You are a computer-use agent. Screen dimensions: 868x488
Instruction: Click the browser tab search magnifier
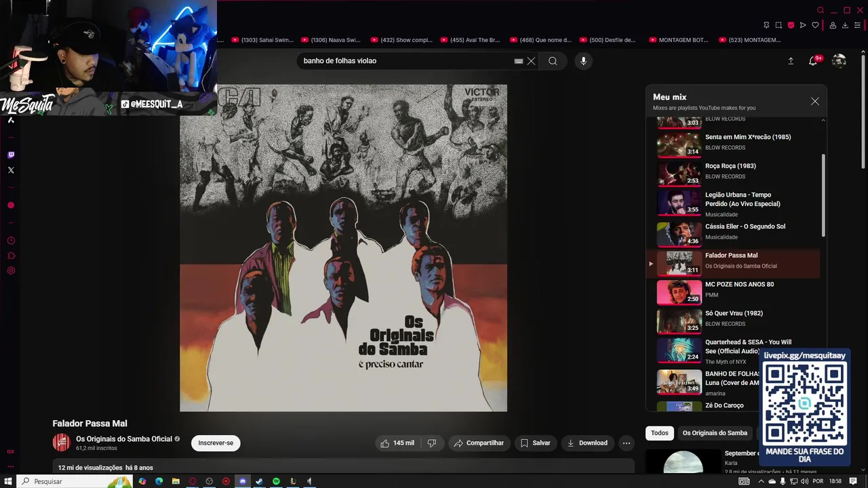point(821,10)
